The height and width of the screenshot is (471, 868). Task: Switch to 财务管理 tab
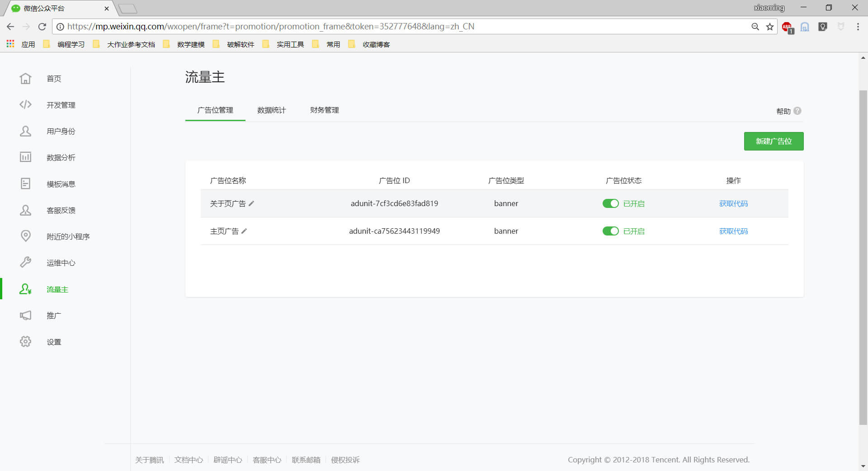[x=324, y=110]
